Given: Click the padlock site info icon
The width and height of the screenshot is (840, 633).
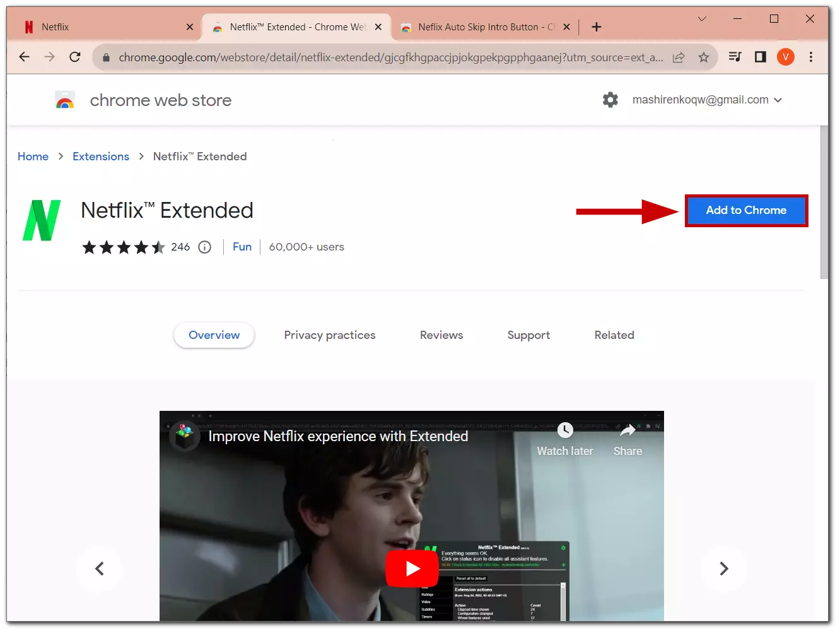Looking at the screenshot, I should [106, 57].
